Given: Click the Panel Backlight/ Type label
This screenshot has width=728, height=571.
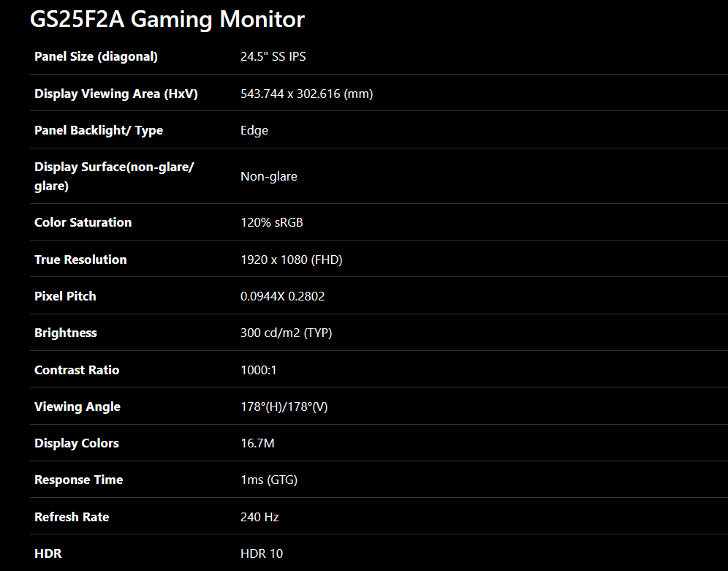Looking at the screenshot, I should point(99,130).
